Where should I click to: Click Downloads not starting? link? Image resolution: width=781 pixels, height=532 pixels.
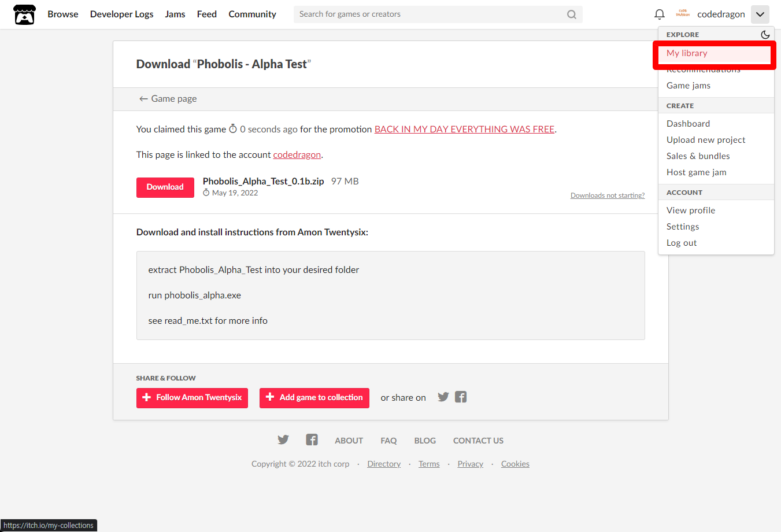click(x=608, y=195)
